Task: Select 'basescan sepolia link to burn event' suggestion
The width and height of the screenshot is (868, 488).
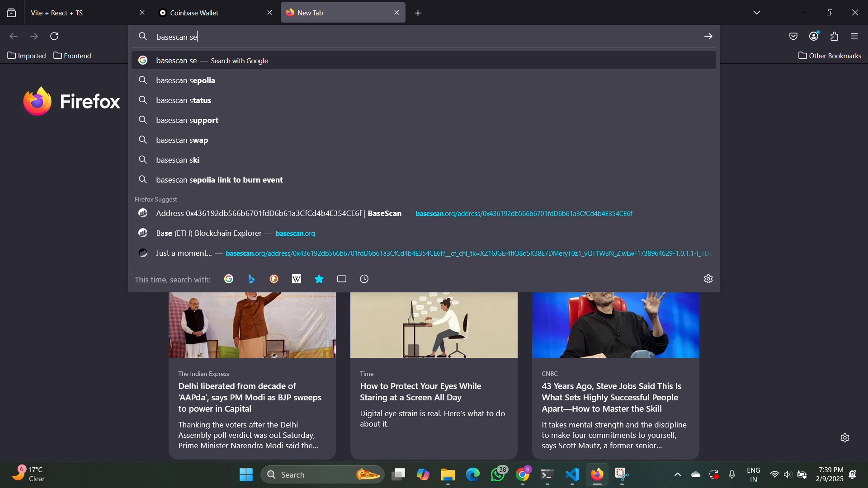Action: (x=424, y=180)
